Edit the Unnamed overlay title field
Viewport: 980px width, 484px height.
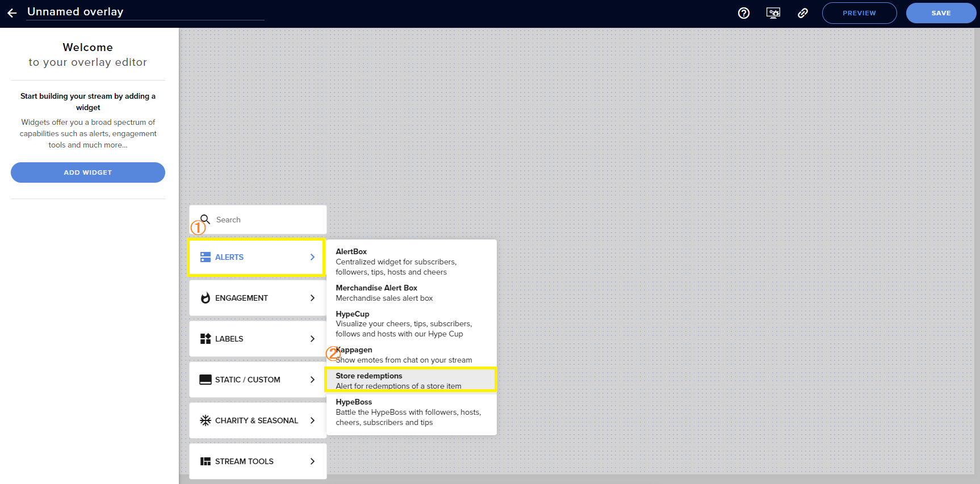click(x=145, y=12)
